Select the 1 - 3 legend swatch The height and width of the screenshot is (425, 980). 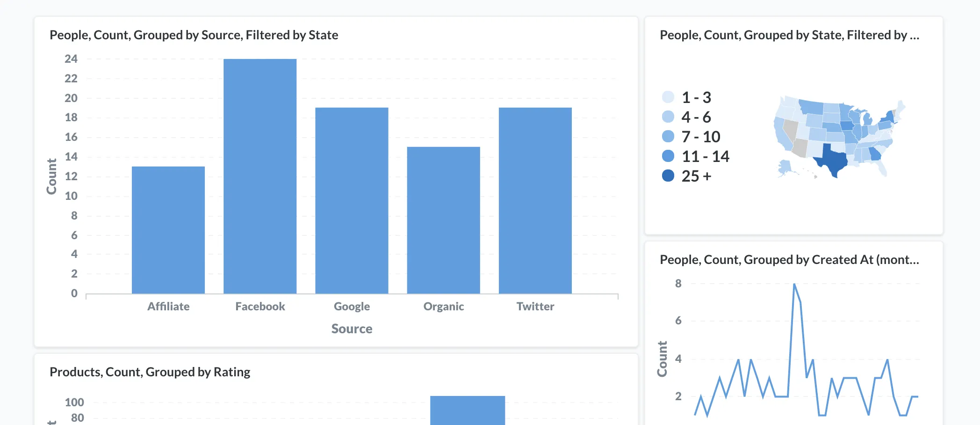tap(668, 97)
